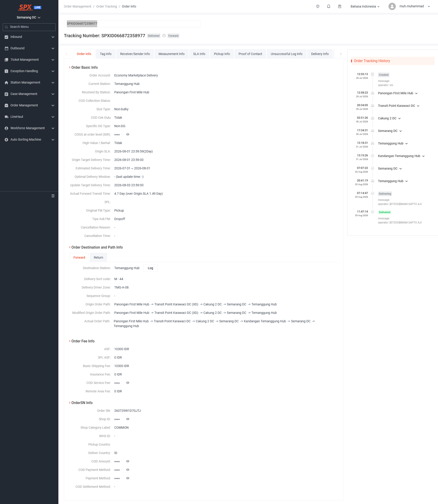
Task: Click the check icon beside Delivered status in history
Action: [373, 212]
